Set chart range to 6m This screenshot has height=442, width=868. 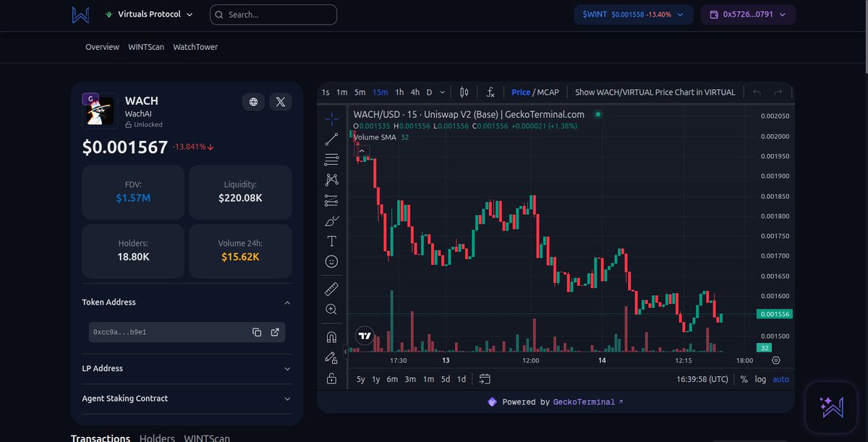tap(392, 379)
